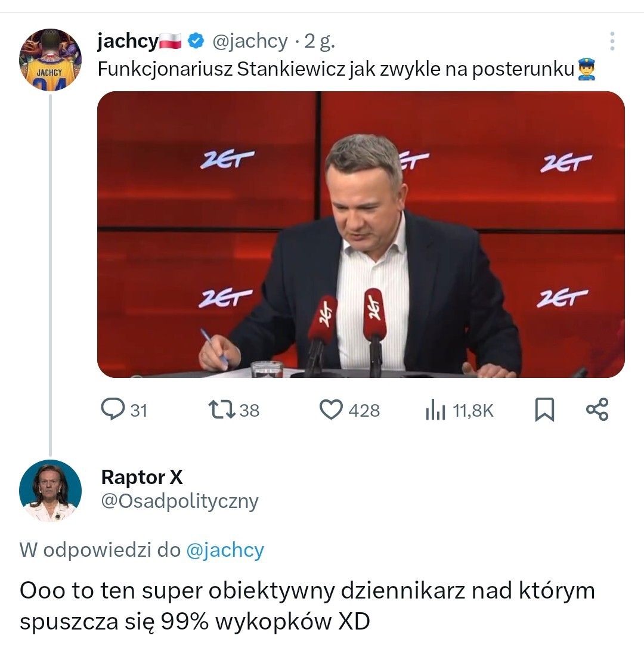
Task: Open view analytics bar chart icon
Action: (435, 410)
